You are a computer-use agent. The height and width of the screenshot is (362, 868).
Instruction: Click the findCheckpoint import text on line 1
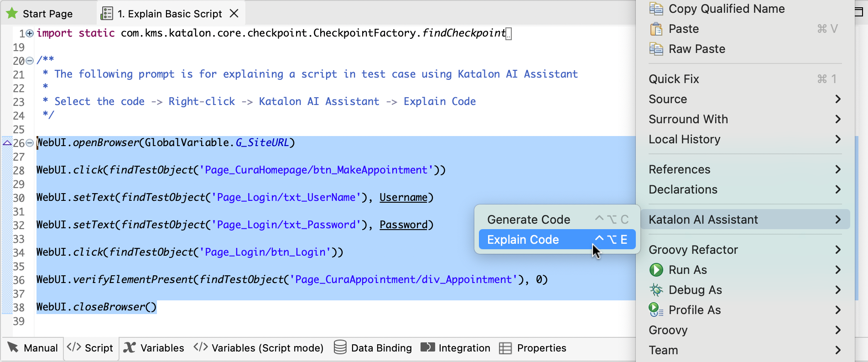pos(464,33)
